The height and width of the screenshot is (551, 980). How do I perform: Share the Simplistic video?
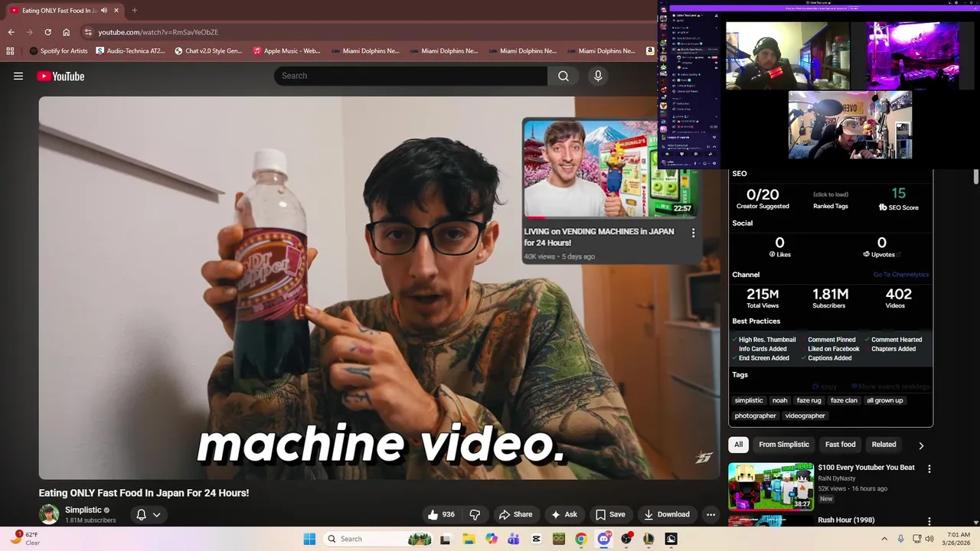(515, 514)
